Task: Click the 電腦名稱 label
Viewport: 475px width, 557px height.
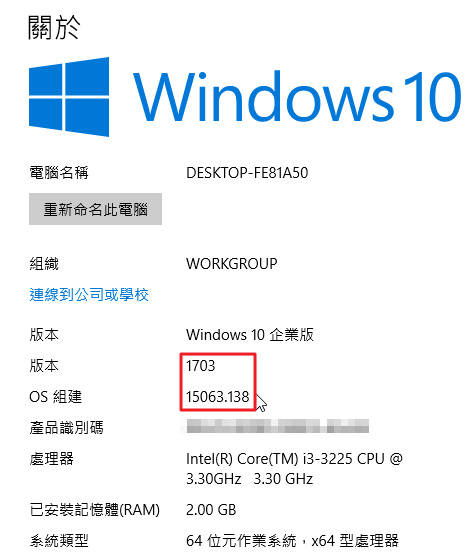Action: 59,173
